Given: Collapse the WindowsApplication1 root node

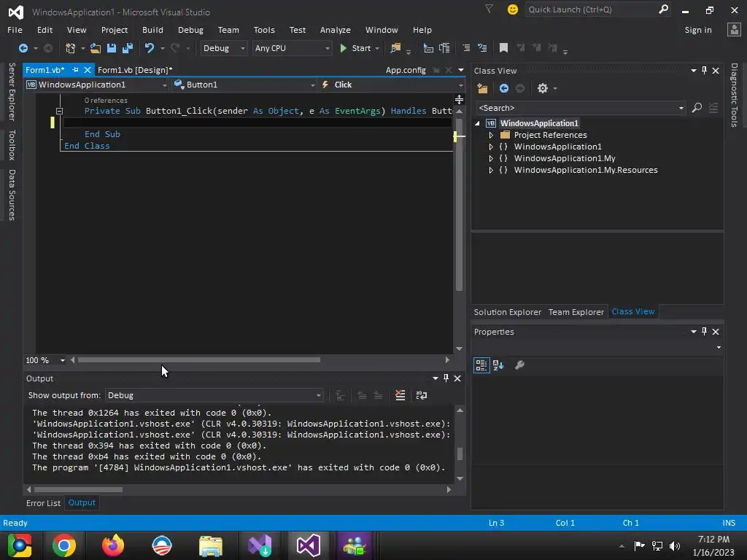Looking at the screenshot, I should (477, 123).
